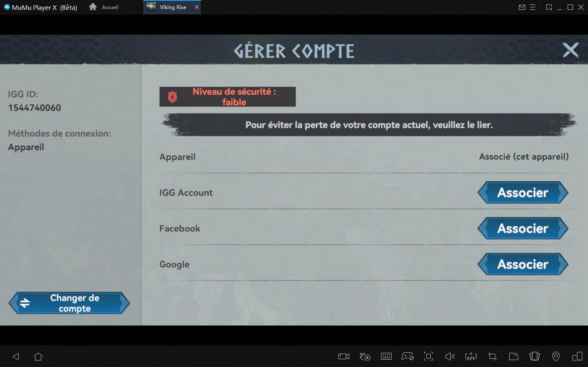Viewport: 588px width, 367px height.
Task: Click the IGG ID number 1544740060
Action: [34, 108]
